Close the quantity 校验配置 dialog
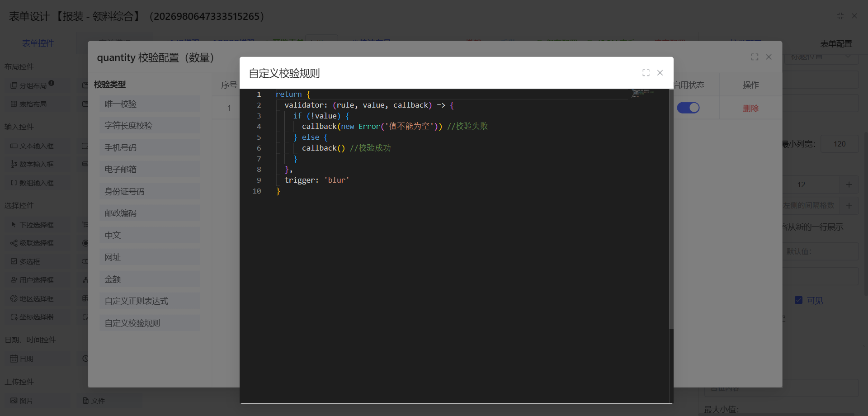The width and height of the screenshot is (868, 416). pyautogui.click(x=769, y=57)
